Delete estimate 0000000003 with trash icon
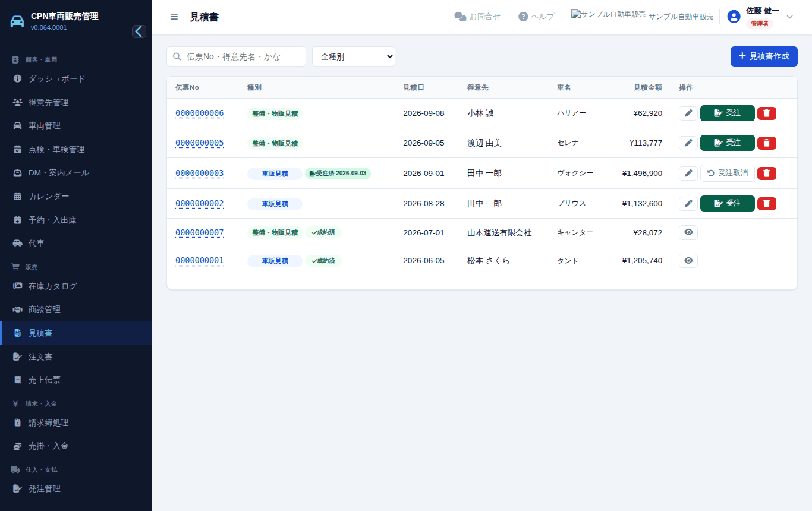The width and height of the screenshot is (812, 511). tap(767, 174)
